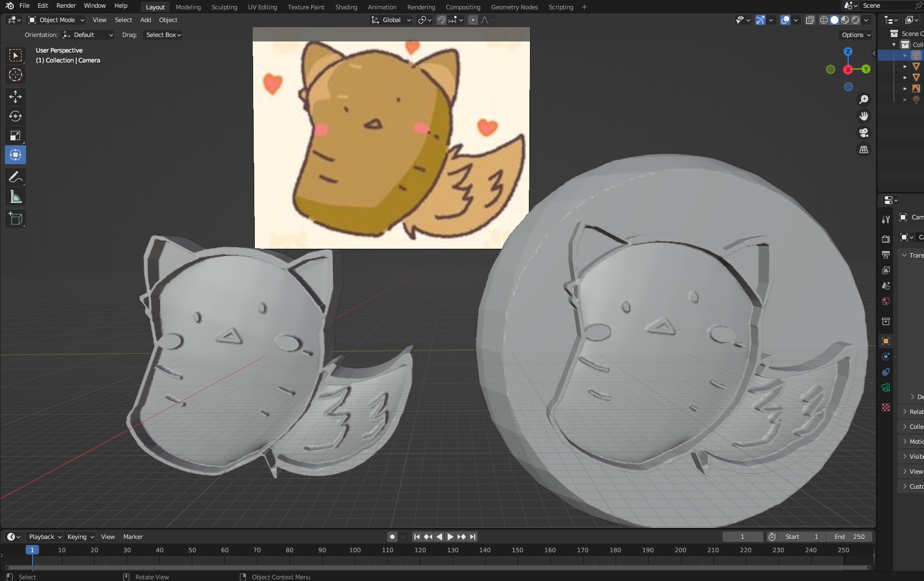Switch to solid viewport shading
Image resolution: width=924 pixels, height=581 pixels.
(x=834, y=20)
